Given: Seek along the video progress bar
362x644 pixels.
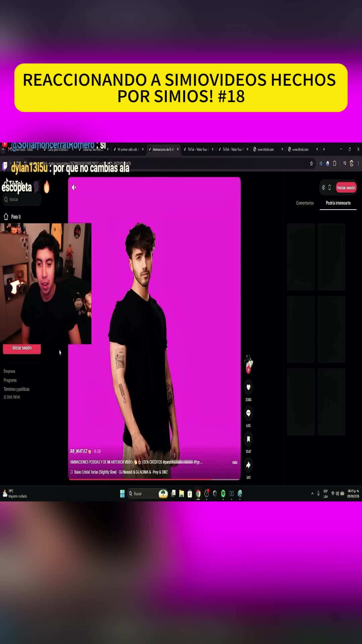Looking at the screenshot, I should click(154, 479).
